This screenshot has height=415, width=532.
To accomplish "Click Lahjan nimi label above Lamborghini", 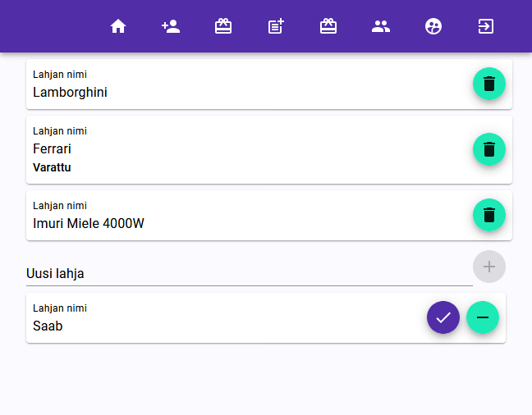I will click(x=60, y=75).
